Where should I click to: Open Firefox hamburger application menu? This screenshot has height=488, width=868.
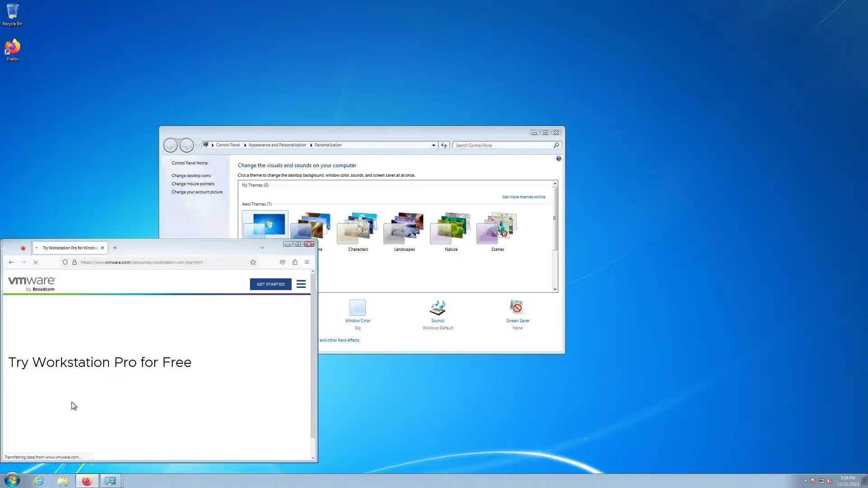point(307,262)
